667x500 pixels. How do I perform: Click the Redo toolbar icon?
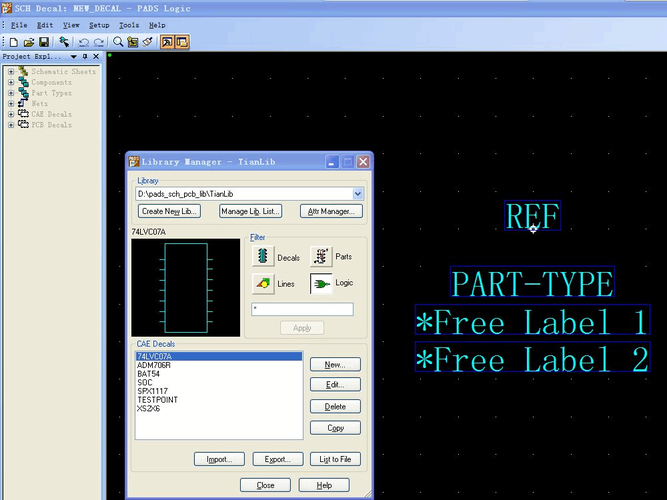coord(99,42)
